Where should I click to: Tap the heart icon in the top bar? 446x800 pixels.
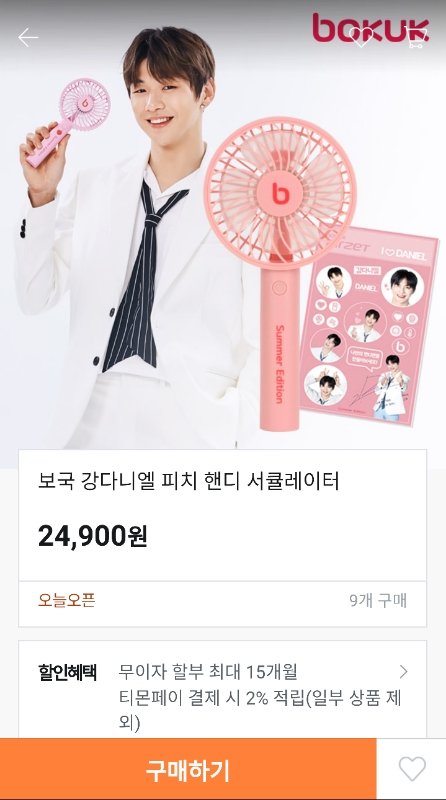(x=362, y=37)
